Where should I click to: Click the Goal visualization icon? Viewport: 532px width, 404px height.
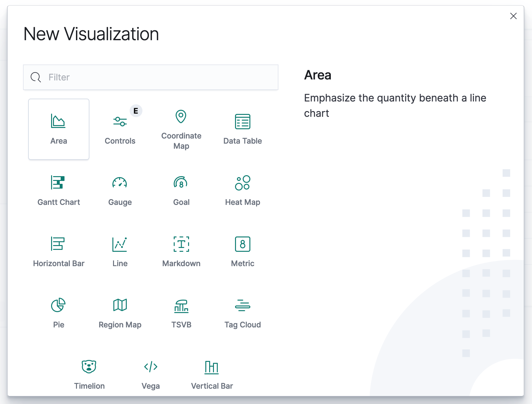[181, 183]
